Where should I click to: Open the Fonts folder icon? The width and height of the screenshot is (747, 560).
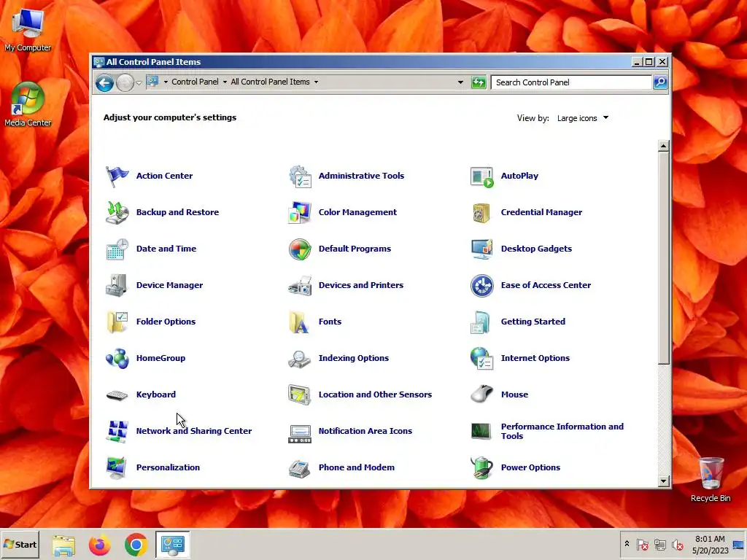[300, 322]
